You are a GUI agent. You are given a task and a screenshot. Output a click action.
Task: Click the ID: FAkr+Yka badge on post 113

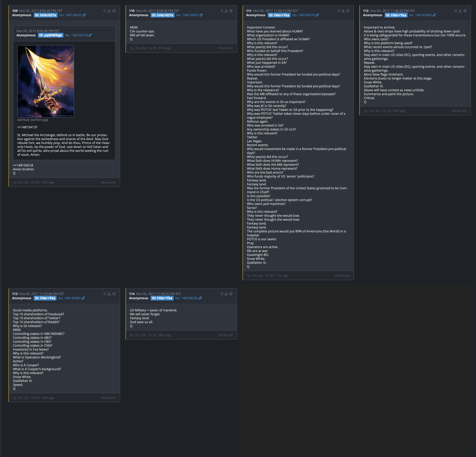pos(45,298)
